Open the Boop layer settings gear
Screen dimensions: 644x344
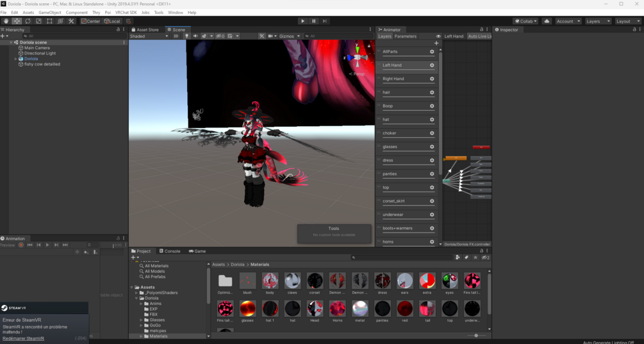[432, 106]
